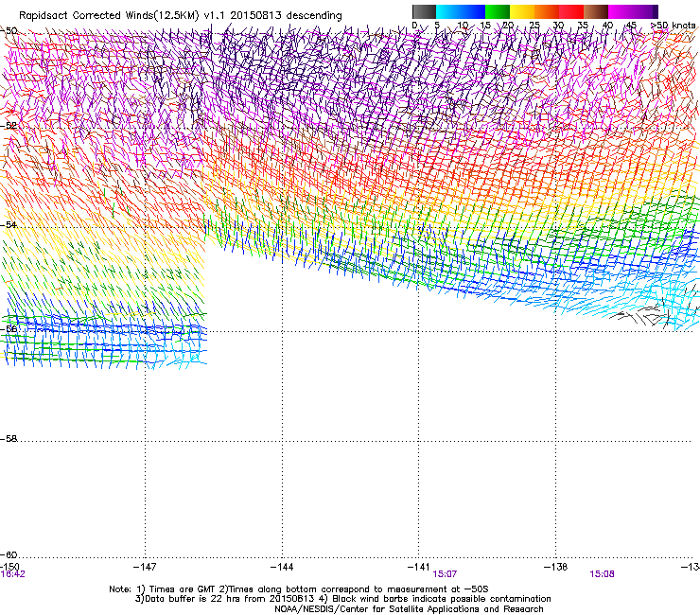Click the orange 25-30 knots legend swatch
Image resolution: width=700 pixels, height=615 pixels.
(x=547, y=11)
